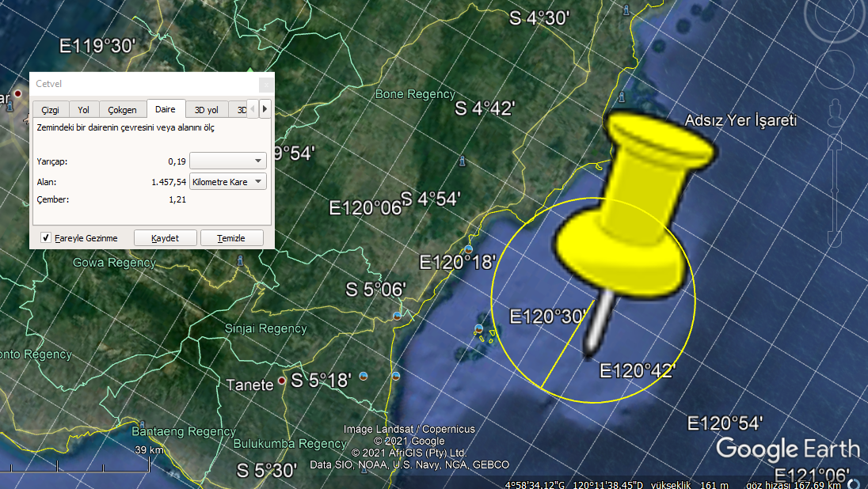Click the info icon above Bantaeng Regency label

(x=143, y=425)
